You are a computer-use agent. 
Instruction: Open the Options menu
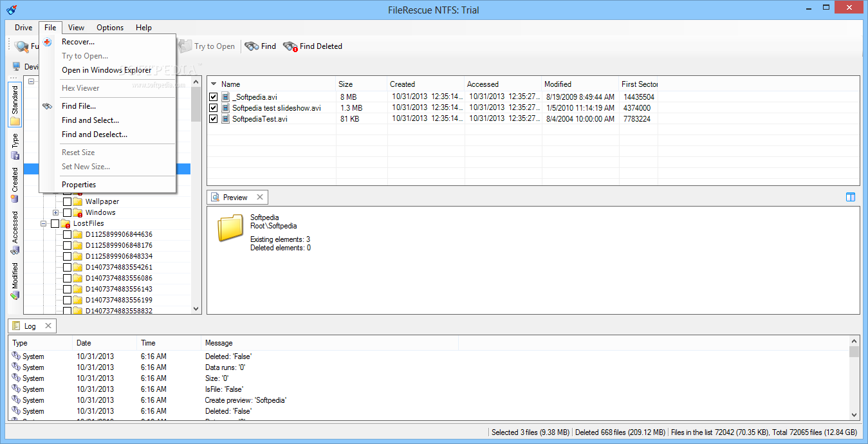tap(110, 28)
